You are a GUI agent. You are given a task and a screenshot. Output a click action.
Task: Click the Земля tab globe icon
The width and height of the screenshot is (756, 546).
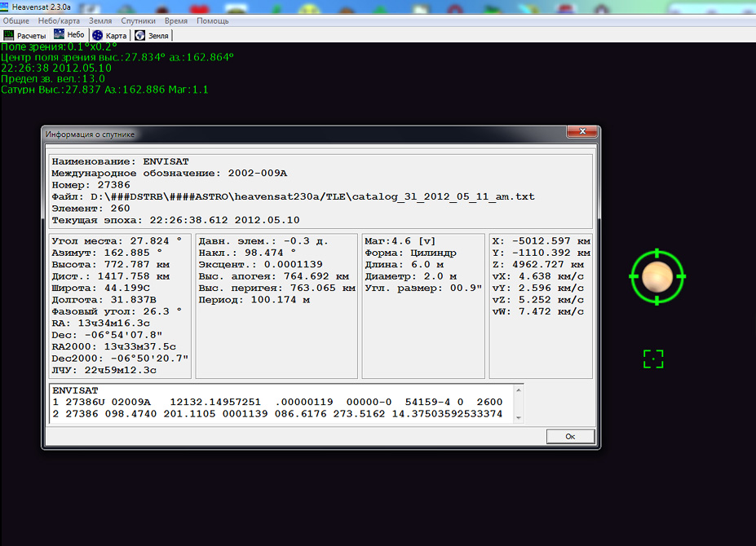(140, 36)
